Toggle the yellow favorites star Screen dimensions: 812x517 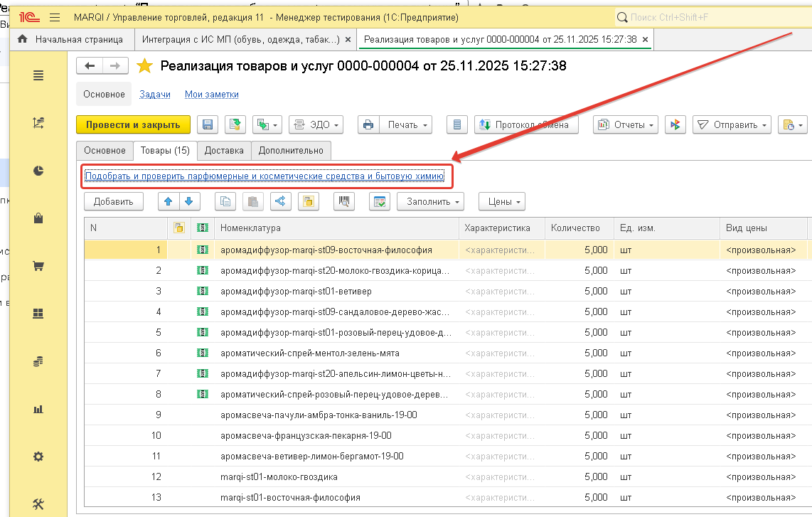(144, 66)
